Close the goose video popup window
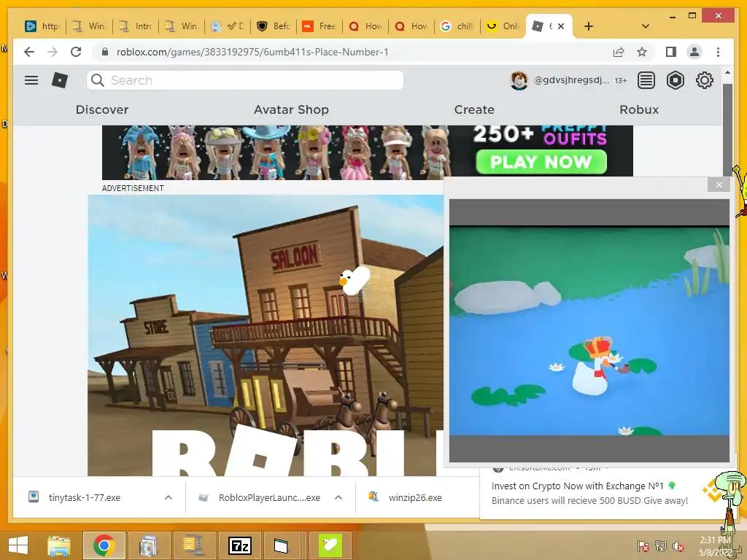 pos(719,184)
